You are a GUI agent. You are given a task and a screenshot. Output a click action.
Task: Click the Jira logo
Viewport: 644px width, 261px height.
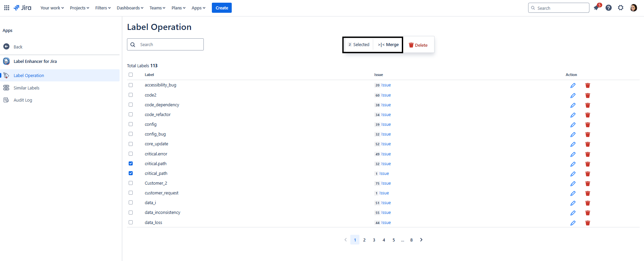tap(22, 8)
